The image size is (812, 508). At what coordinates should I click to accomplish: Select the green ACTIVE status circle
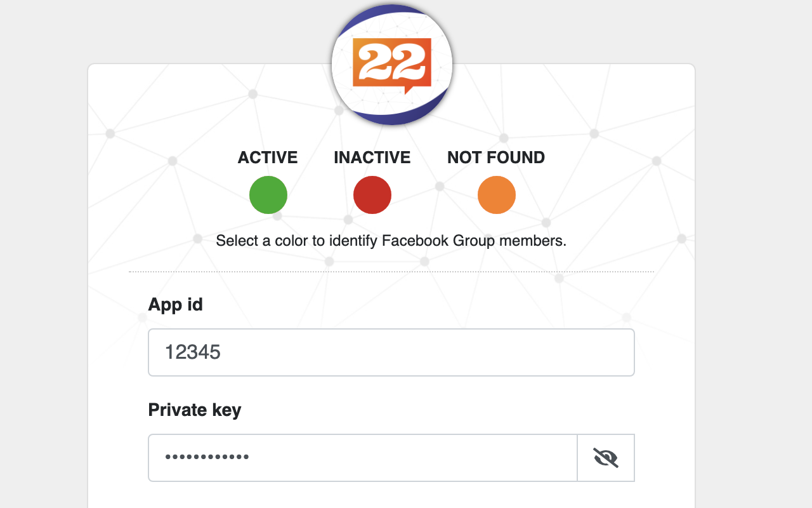coord(268,194)
